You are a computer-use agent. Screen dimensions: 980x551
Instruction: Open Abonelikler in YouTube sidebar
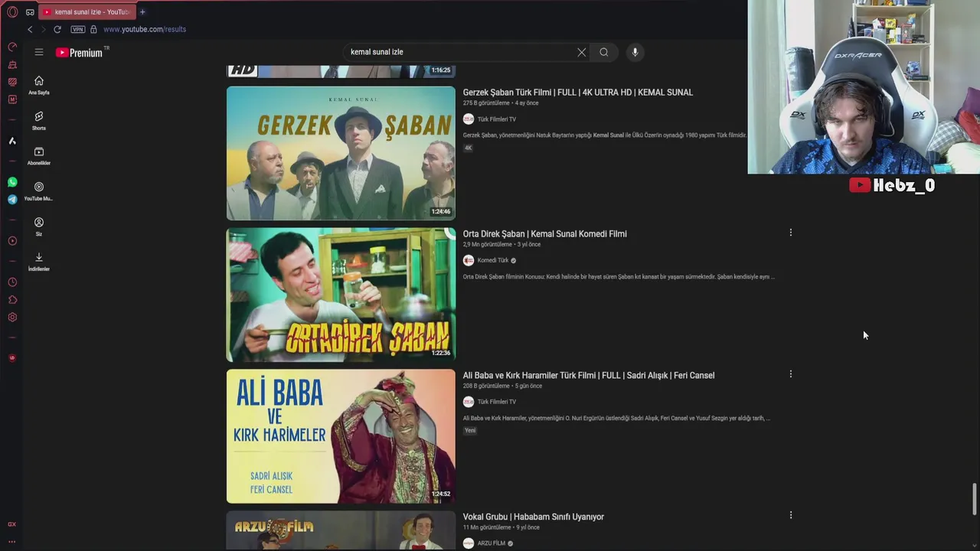tap(39, 155)
